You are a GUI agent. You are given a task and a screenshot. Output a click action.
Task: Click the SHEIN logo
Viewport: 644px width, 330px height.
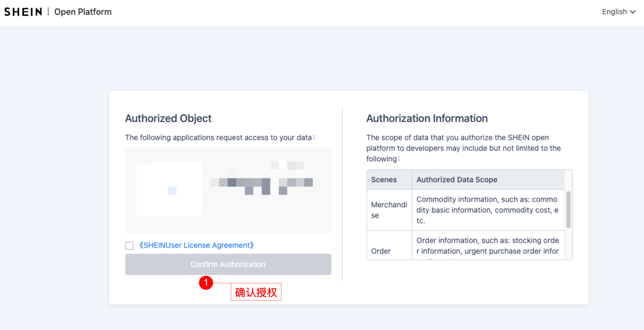point(23,12)
